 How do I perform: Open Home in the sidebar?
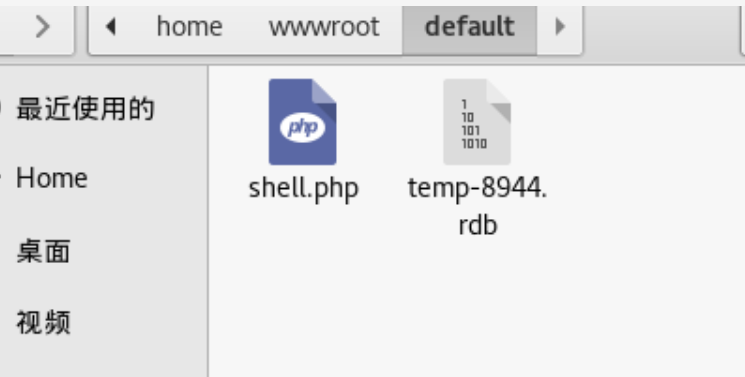pyautogui.click(x=52, y=179)
